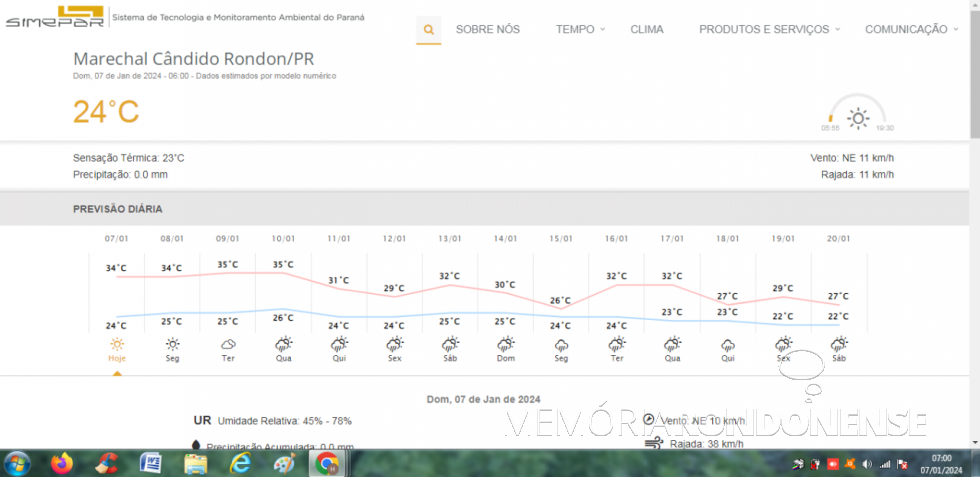Select Sunday 14/01 rain forecast icon
The image size is (980, 477).
point(505,344)
